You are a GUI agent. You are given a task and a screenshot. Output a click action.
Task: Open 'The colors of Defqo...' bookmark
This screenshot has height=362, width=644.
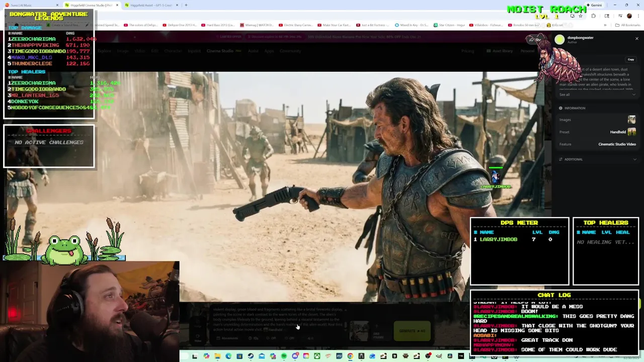(141, 25)
